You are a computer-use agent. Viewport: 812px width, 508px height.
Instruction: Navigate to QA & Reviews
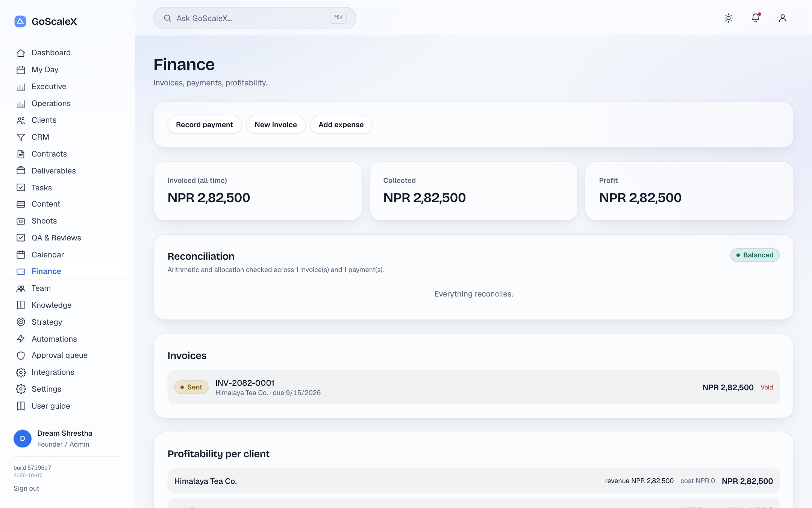pyautogui.click(x=68, y=238)
